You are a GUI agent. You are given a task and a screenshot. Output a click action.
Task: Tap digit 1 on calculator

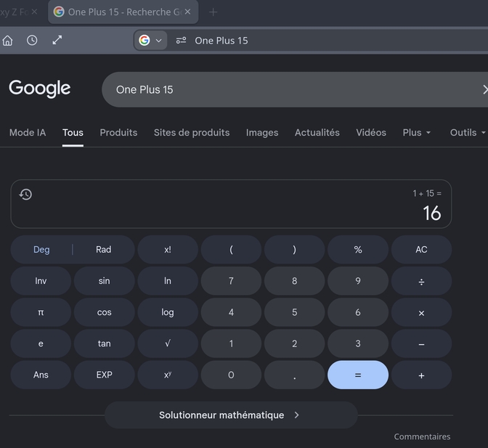coord(231,343)
